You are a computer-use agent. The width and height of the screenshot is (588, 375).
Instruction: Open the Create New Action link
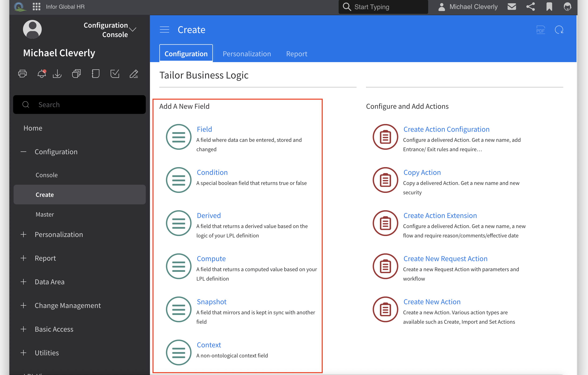pos(432,302)
